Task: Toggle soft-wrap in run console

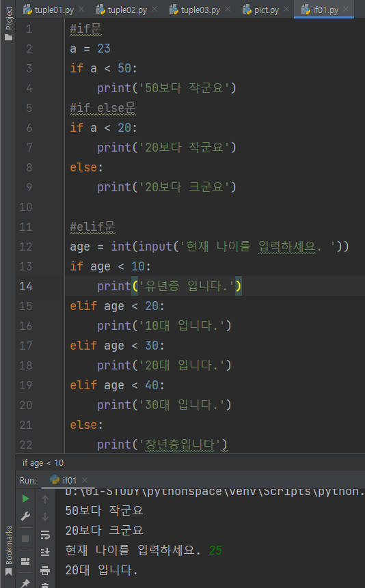Action: click(45, 534)
